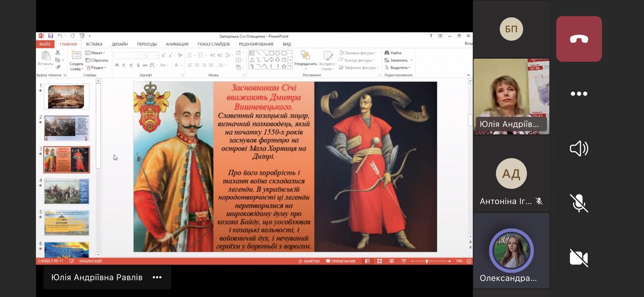The image size is (644, 297).
Task: End the call with red hang-up button
Action: coord(579,39)
